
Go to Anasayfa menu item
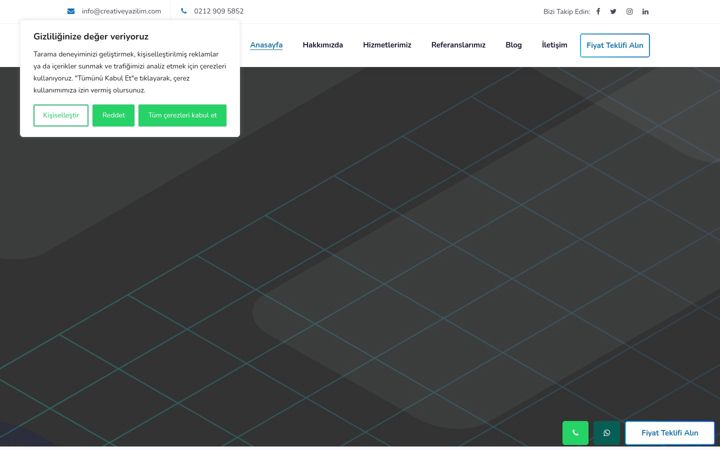click(x=266, y=45)
